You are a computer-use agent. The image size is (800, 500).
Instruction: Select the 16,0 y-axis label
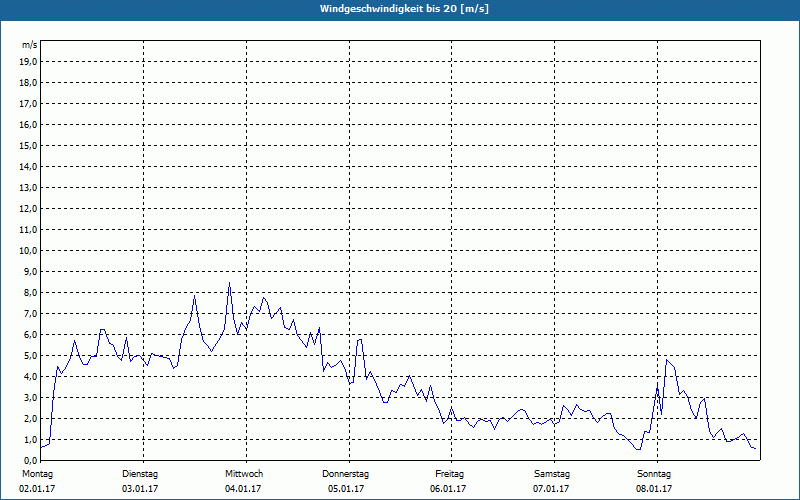click(x=29, y=124)
